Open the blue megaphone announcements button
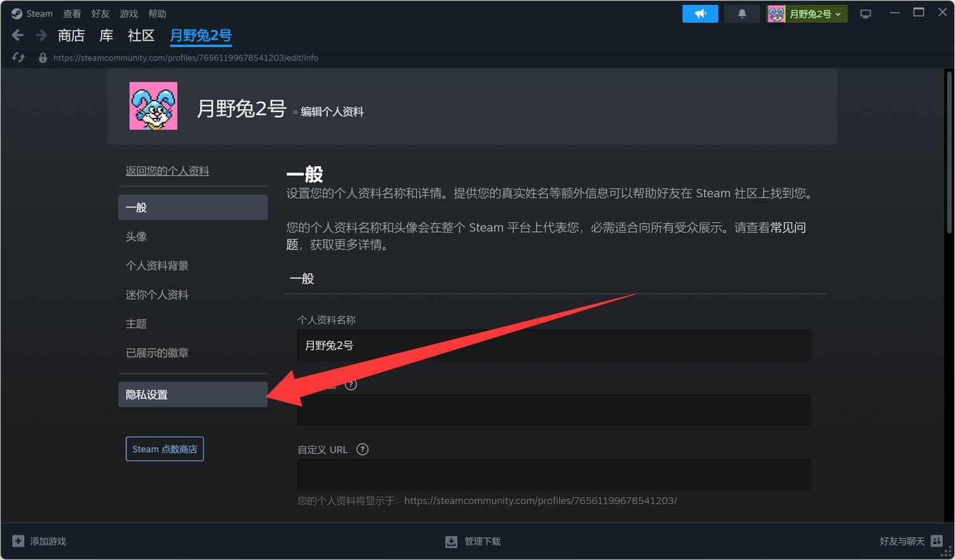 [700, 13]
